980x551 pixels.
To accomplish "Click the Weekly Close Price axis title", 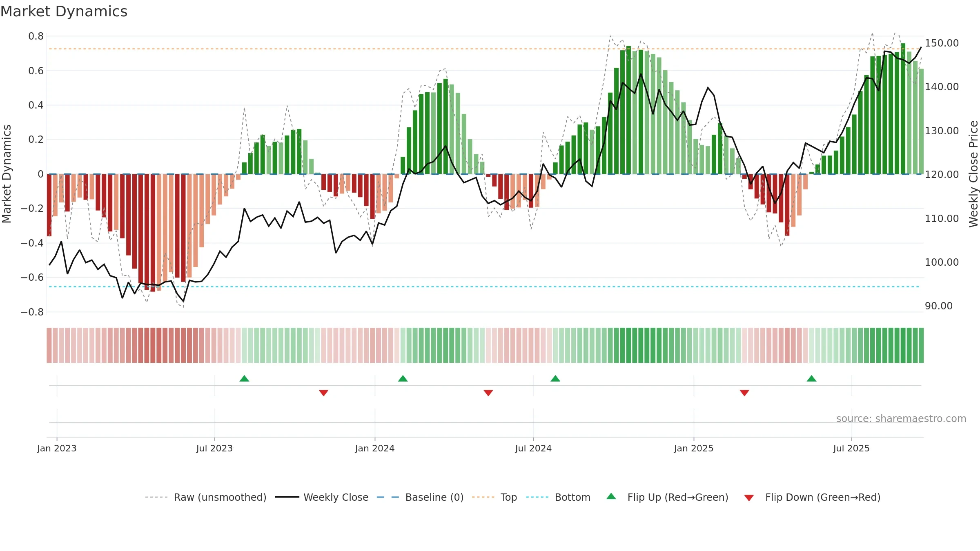I will 973,174.
